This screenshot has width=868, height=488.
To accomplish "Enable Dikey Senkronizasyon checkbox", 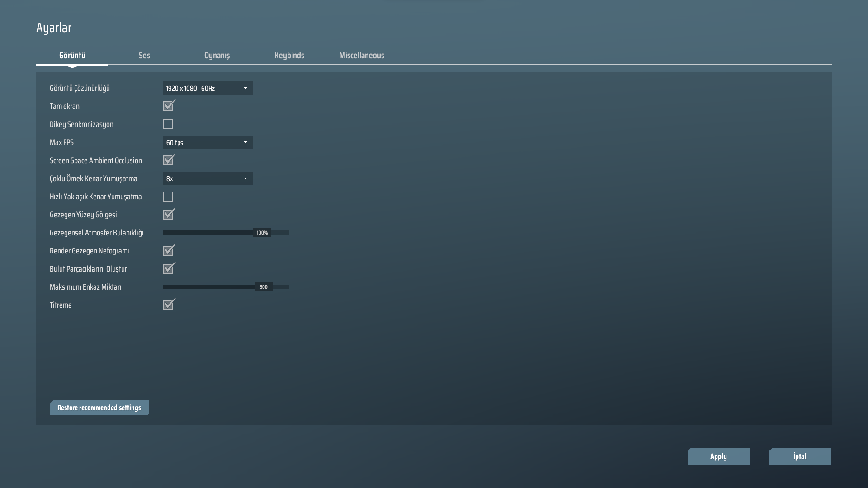I will [x=168, y=124].
